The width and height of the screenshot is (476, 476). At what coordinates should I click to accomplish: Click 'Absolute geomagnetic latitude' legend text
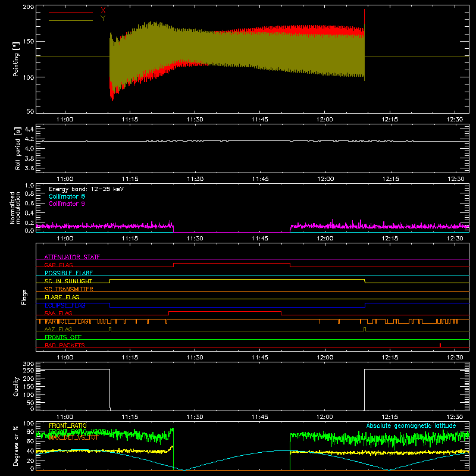coord(411,425)
